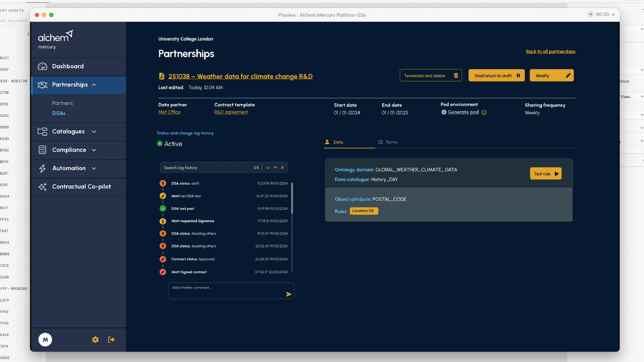Click the green check icon for DSA test past
This screenshot has height=362, width=644.
pyautogui.click(x=163, y=208)
